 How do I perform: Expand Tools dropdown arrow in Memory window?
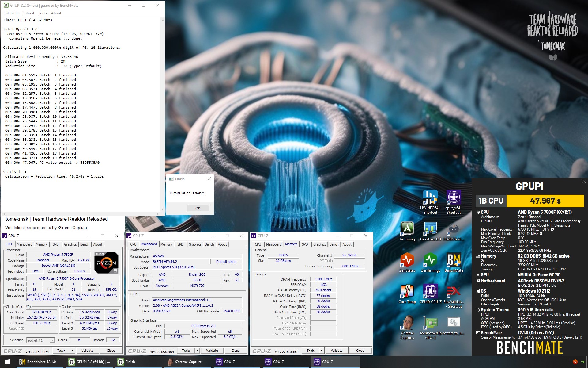click(x=322, y=351)
